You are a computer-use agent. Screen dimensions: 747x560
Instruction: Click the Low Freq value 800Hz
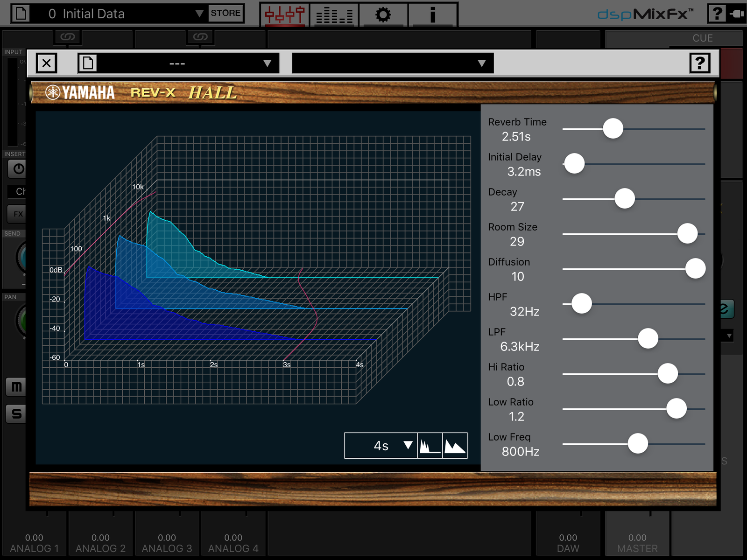(x=521, y=452)
